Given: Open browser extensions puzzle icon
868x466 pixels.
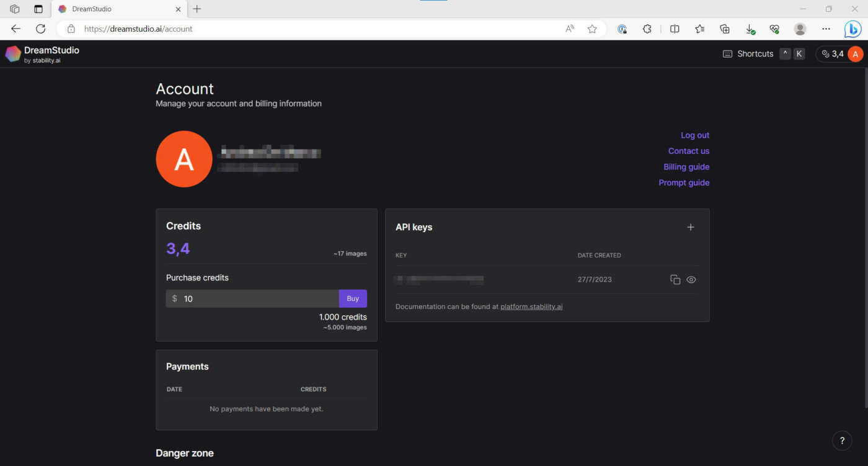Looking at the screenshot, I should 647,29.
